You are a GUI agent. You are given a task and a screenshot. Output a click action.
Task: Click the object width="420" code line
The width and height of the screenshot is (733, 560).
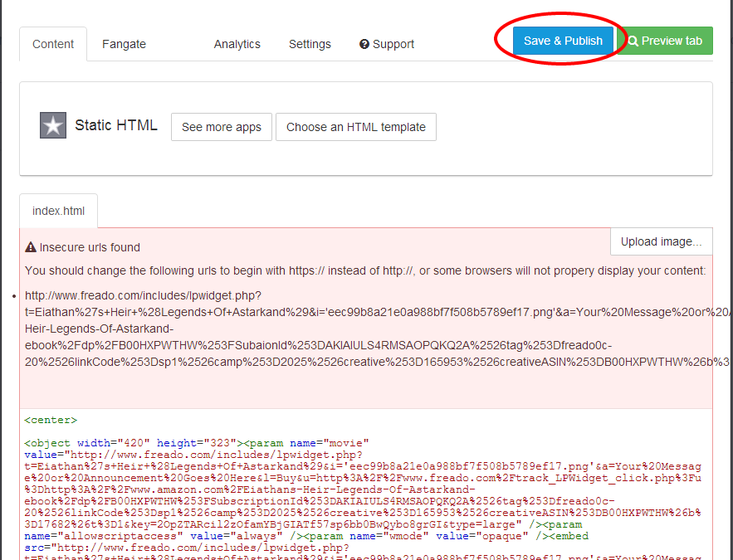click(x=197, y=443)
